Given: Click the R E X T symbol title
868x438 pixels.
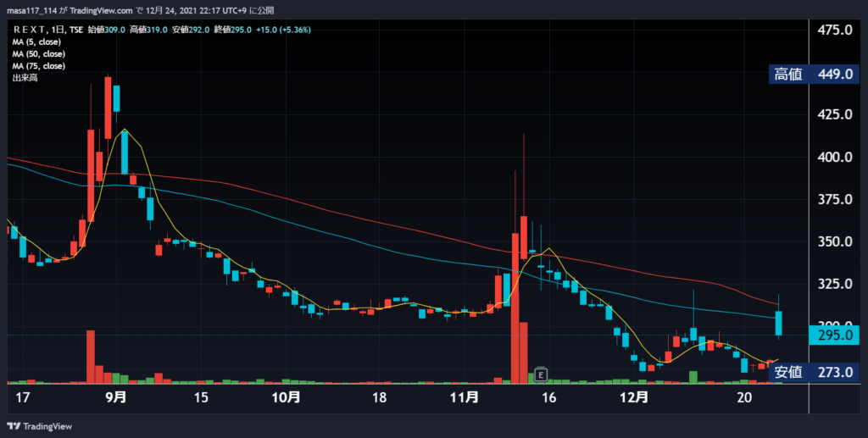Looking at the screenshot, I should coord(30,30).
